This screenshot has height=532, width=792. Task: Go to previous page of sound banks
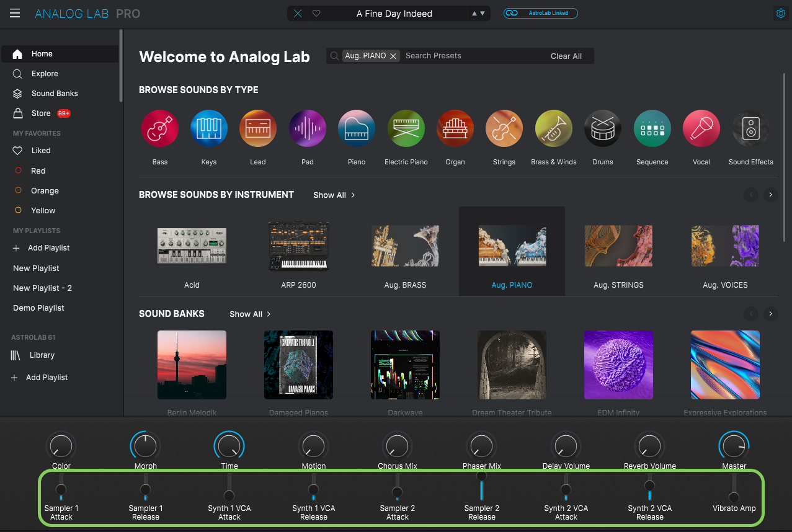coord(751,314)
